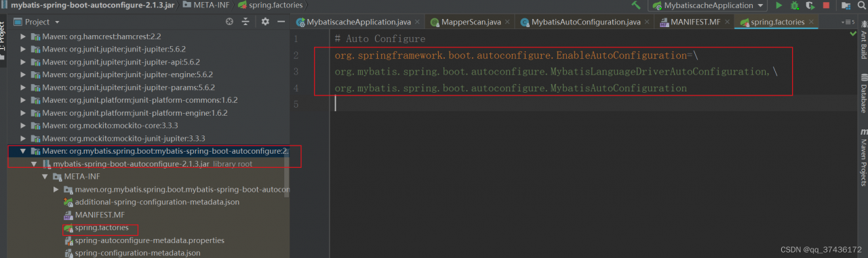Select additional-spring-configuration-metadata.json in the tree

click(x=157, y=202)
